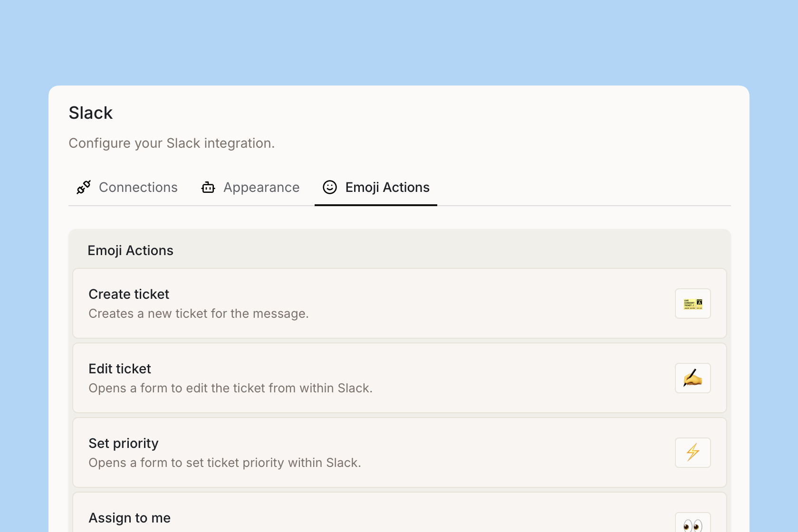
Task: Select the Assign to me action title
Action: click(130, 518)
